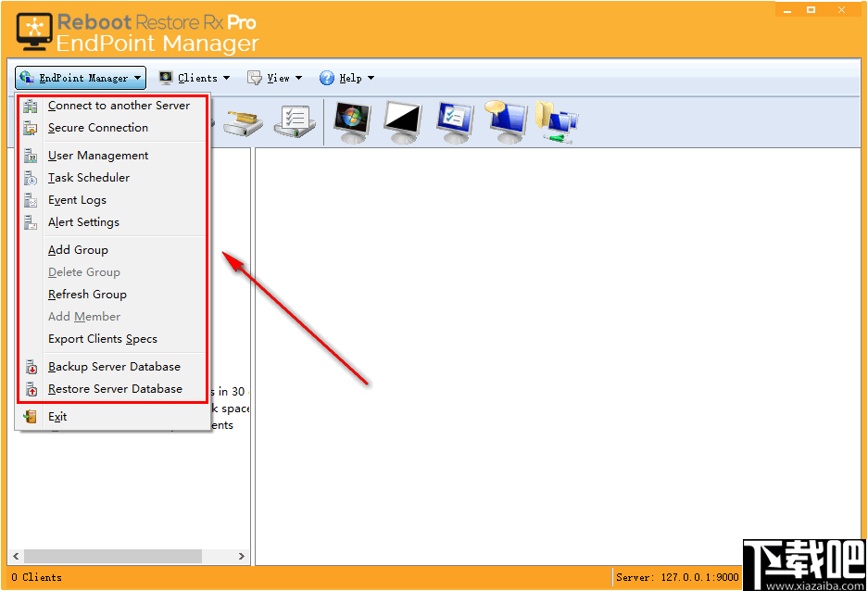Image resolution: width=868 pixels, height=591 pixels.
Task: Click the black and white monitor icon
Action: point(403,122)
